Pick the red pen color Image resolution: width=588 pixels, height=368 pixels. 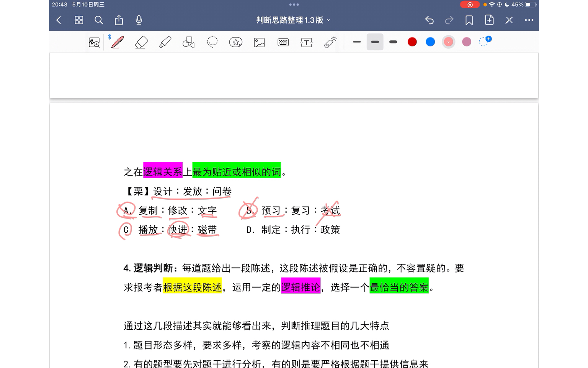(x=412, y=42)
